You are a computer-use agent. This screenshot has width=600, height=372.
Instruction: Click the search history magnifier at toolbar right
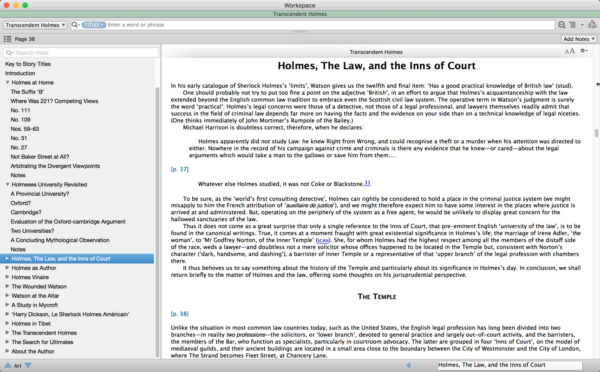click(x=561, y=25)
